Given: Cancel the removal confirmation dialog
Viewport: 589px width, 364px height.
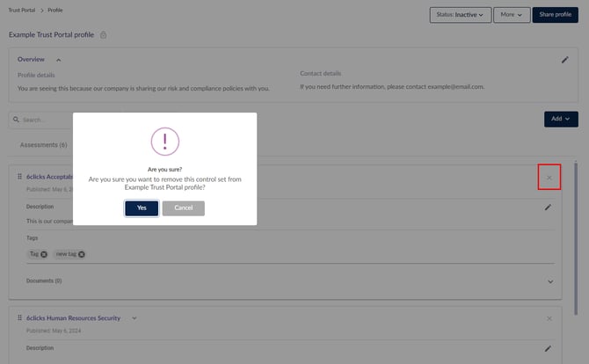Looking at the screenshot, I should tap(183, 207).
